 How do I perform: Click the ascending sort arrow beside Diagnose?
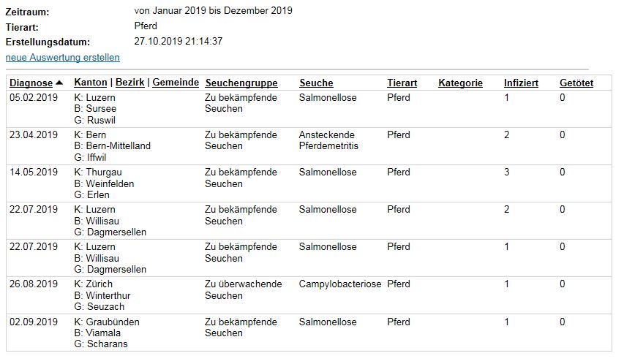[59, 83]
